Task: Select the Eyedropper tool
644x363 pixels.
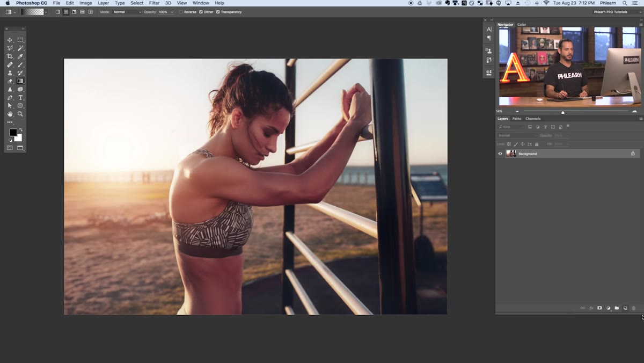Action: 20,56
